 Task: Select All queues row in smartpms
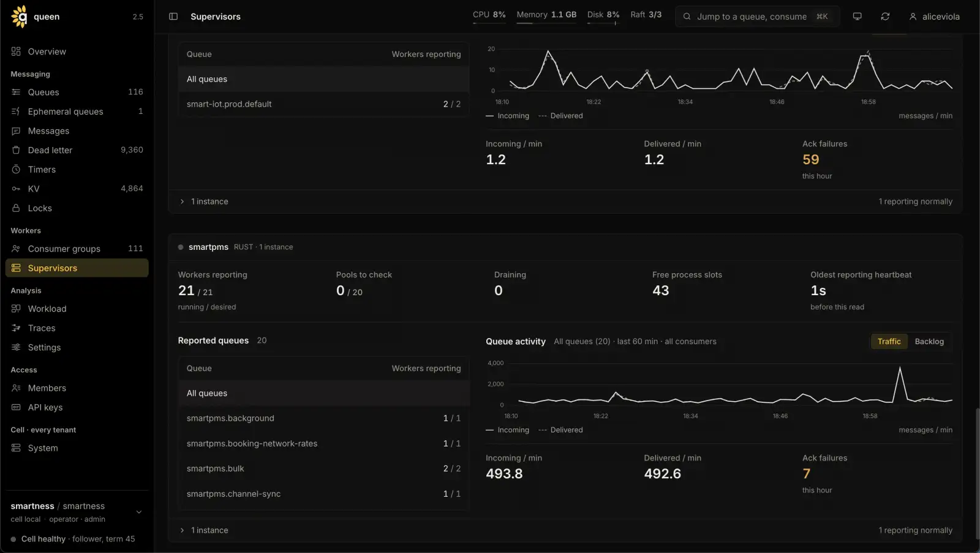(x=323, y=393)
